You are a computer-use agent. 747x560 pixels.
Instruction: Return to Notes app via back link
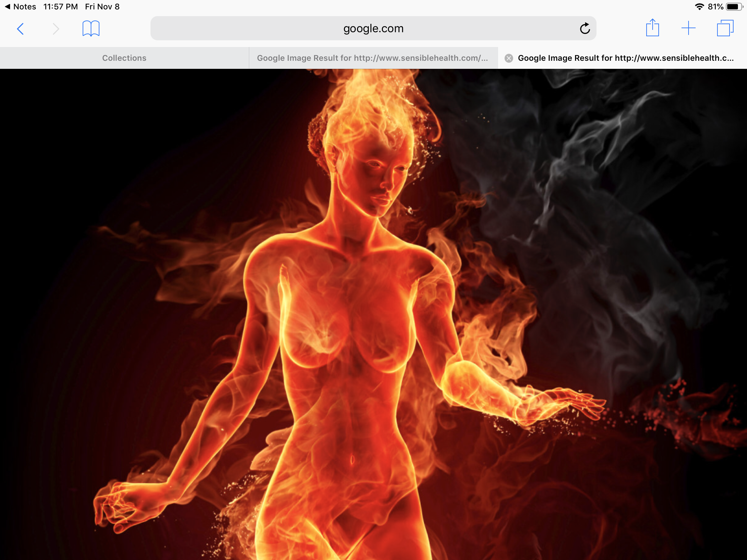[x=20, y=7]
